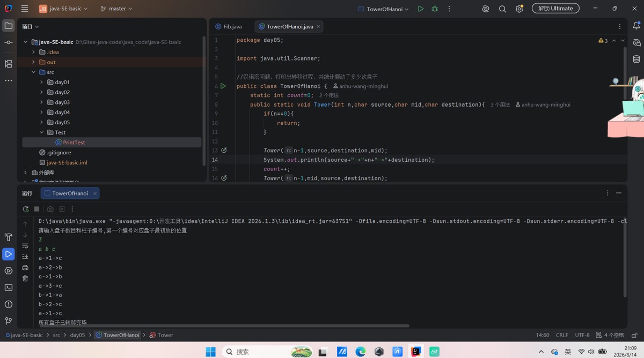Open the Notifications bell
This screenshot has width=644, height=358.
click(636, 26)
